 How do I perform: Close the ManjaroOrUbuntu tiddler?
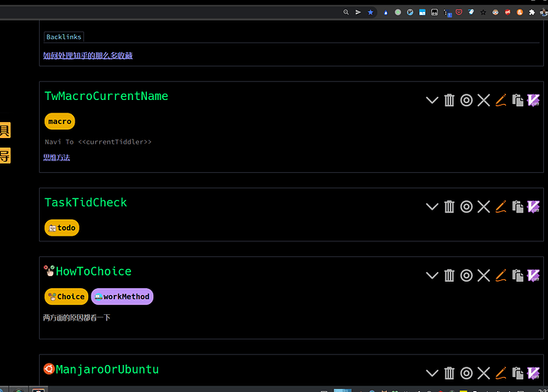(484, 373)
